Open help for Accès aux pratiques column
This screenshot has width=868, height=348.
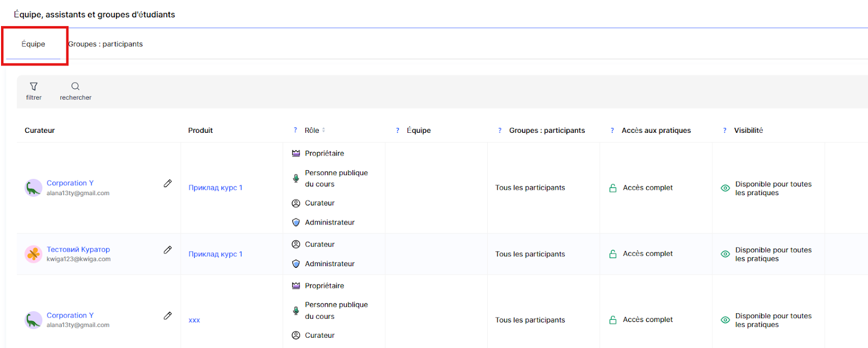tap(612, 130)
